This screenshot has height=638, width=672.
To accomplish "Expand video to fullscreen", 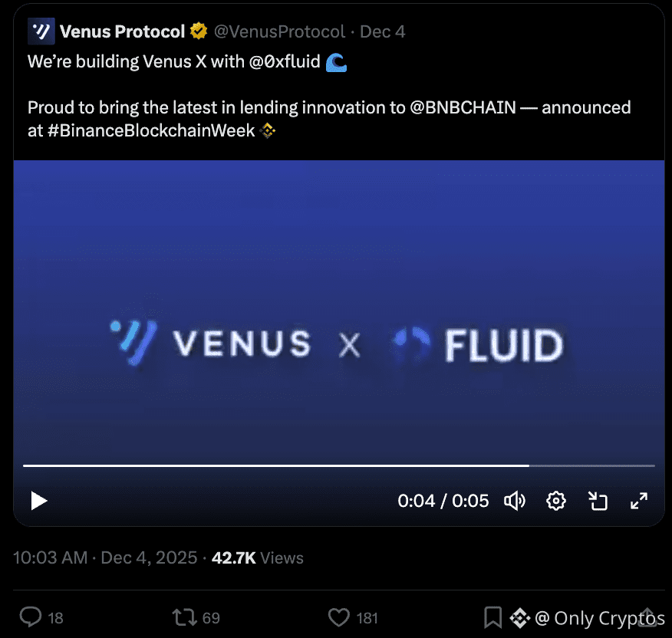I will [638, 502].
